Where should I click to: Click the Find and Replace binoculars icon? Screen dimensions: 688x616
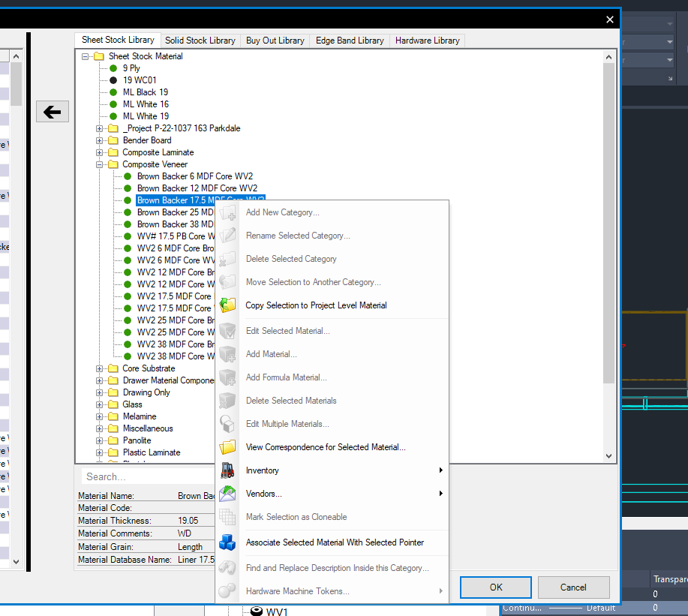tap(228, 568)
